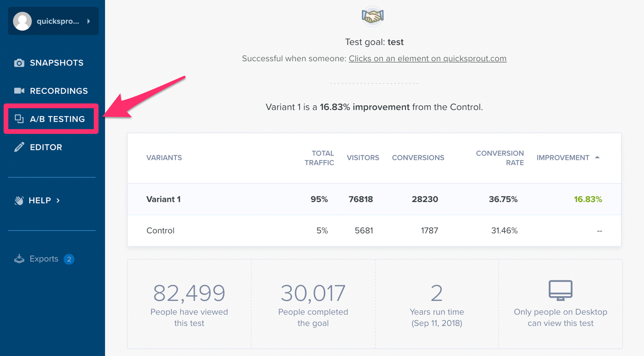
Task: Click the A/B Testing overlapping squares icon
Action: click(19, 119)
